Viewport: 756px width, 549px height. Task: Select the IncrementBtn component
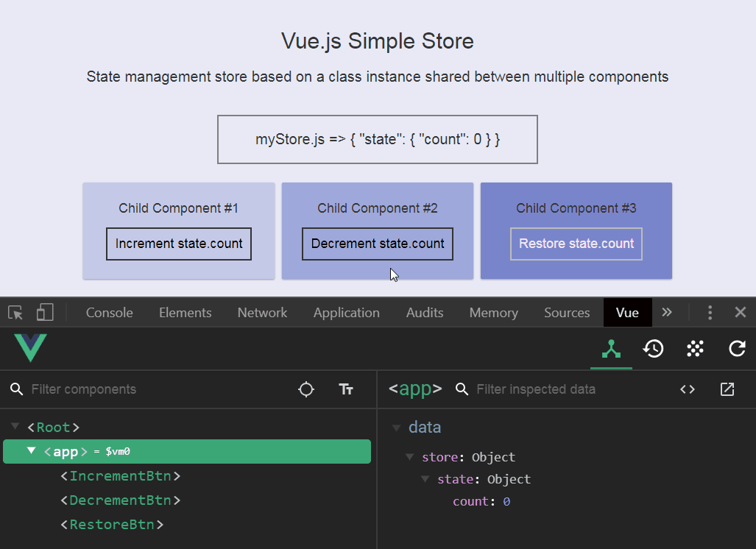(x=121, y=475)
